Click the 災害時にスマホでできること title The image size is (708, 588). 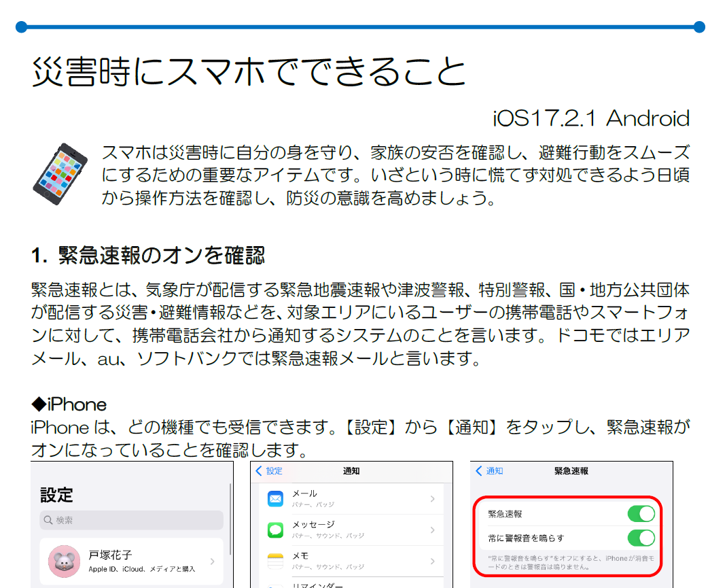pos(249,71)
